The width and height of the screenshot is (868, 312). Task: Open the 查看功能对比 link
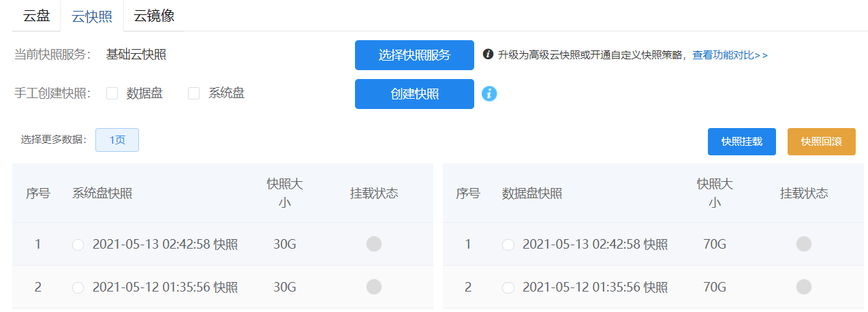tap(730, 55)
